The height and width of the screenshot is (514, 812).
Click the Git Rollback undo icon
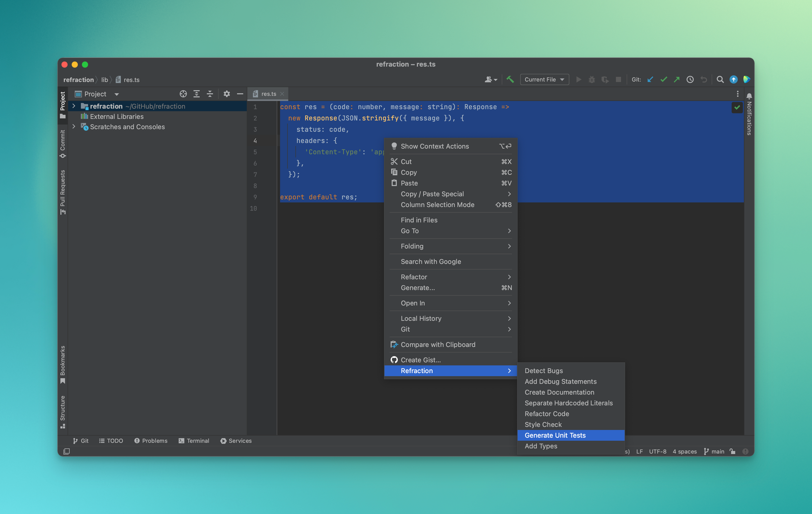tap(704, 80)
